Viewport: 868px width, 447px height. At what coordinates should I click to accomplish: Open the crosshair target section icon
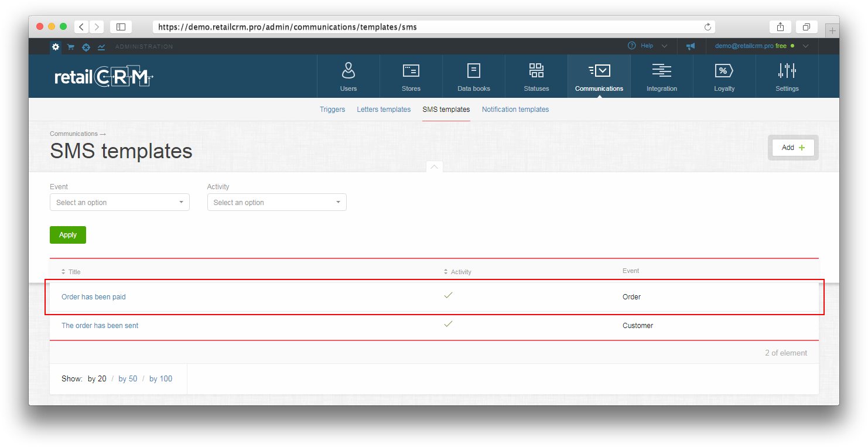86,47
